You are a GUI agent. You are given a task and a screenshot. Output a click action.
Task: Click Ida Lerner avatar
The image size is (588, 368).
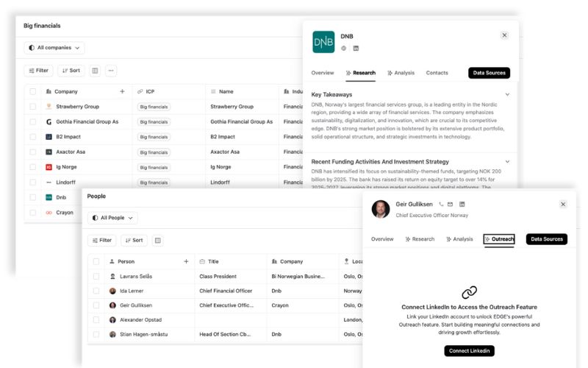112,291
